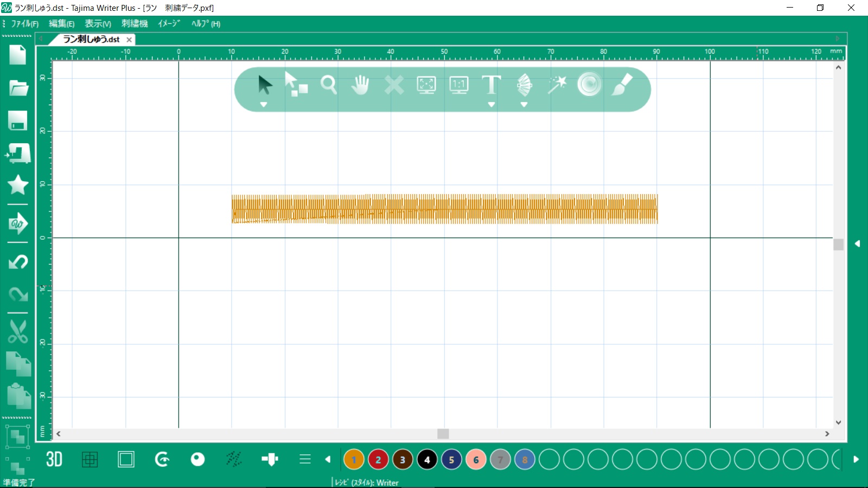868x488 pixels.
Task: Click the circular thread spool tool
Action: (589, 84)
